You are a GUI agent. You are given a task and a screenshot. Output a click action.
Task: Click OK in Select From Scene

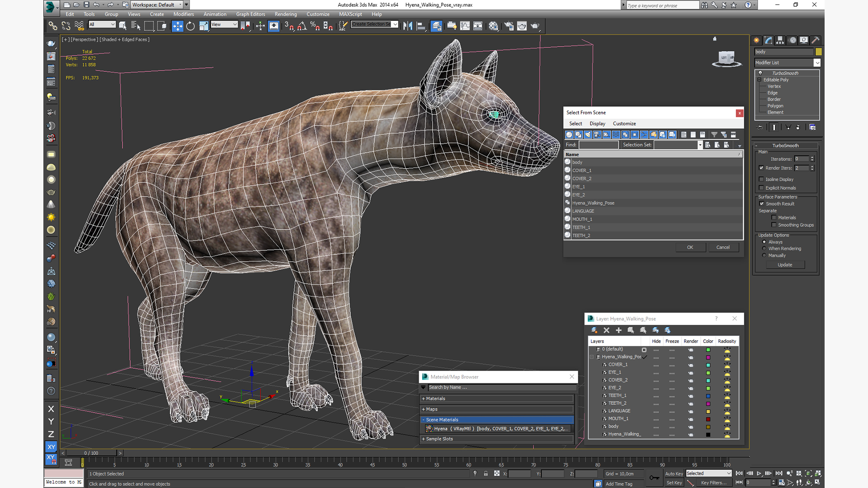click(690, 248)
